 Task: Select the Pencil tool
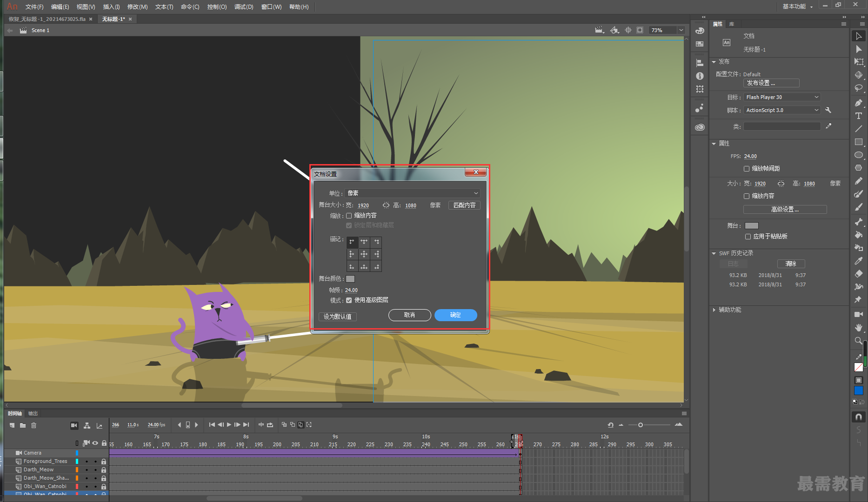[x=859, y=181]
